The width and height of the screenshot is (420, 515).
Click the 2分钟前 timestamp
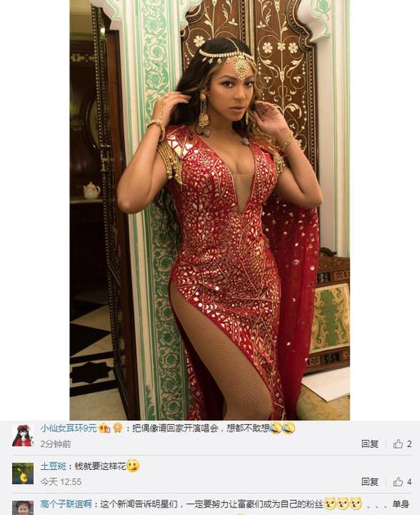point(56,444)
